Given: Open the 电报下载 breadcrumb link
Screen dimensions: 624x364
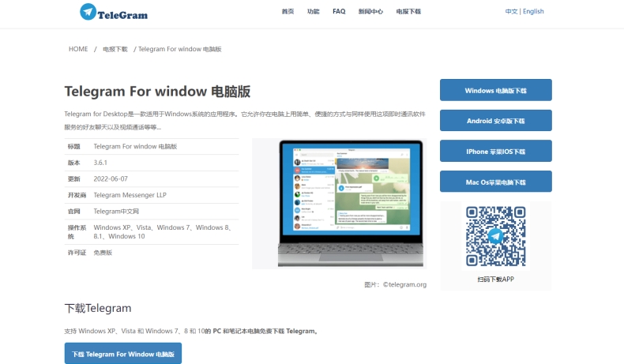Looking at the screenshot, I should 115,49.
